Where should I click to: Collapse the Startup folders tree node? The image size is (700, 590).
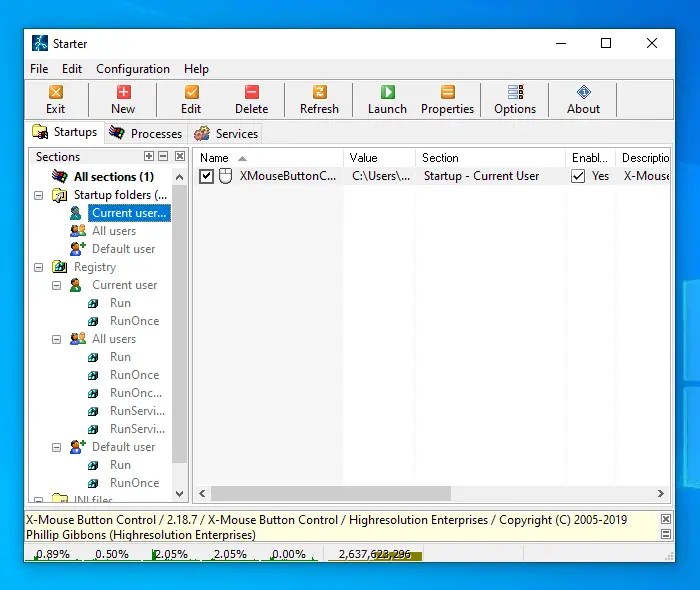pyautogui.click(x=39, y=195)
